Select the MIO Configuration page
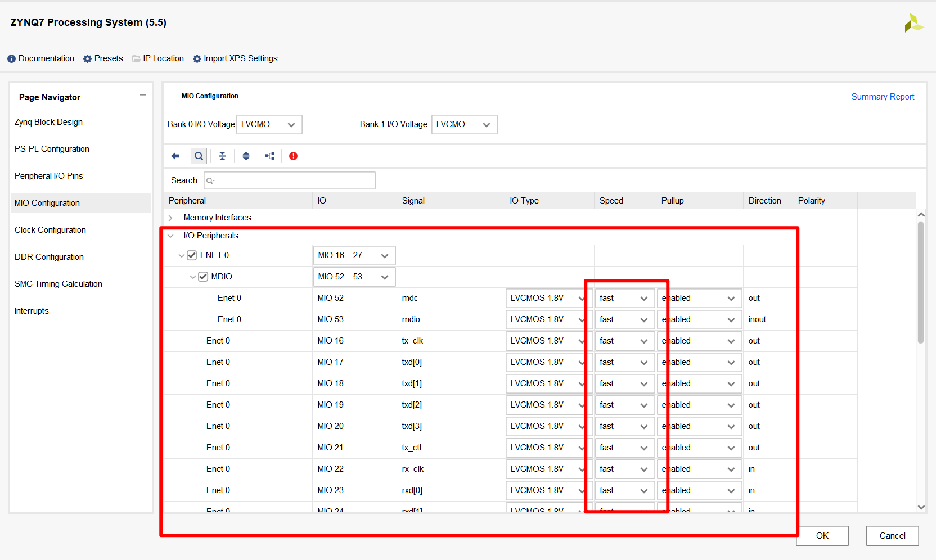 click(81, 203)
